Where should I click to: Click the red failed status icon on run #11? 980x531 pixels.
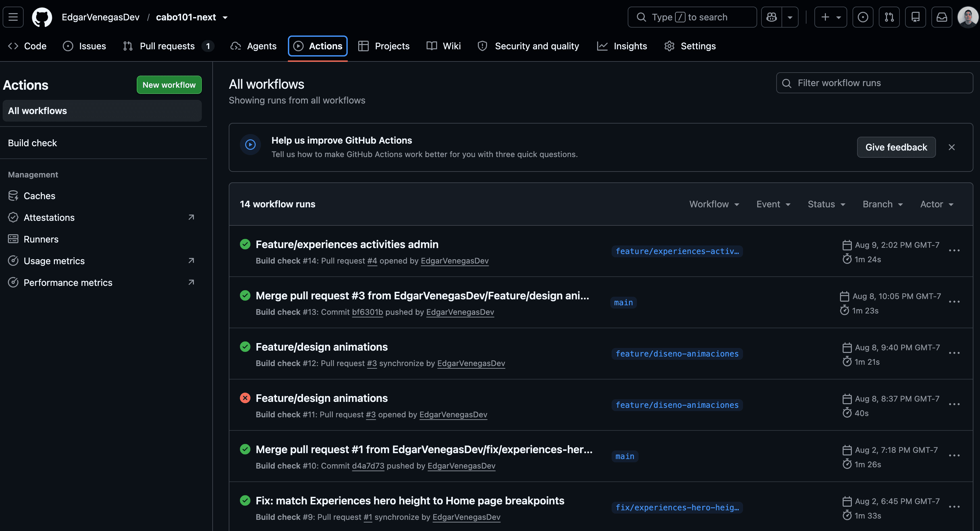click(245, 398)
